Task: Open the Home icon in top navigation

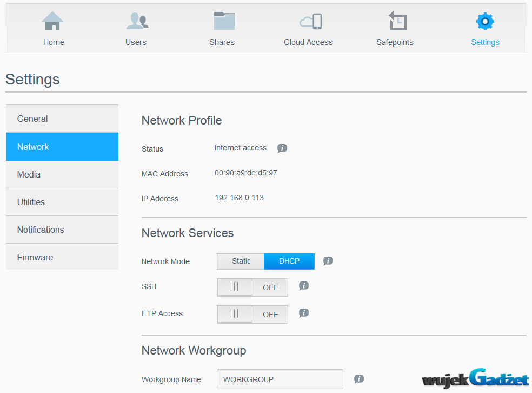Action: click(53, 22)
